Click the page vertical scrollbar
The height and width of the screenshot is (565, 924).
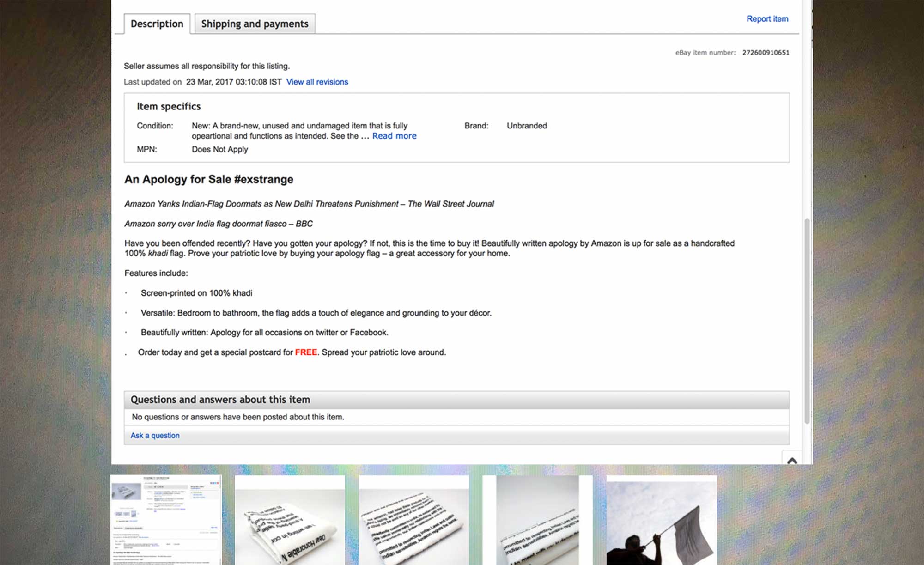tap(807, 320)
